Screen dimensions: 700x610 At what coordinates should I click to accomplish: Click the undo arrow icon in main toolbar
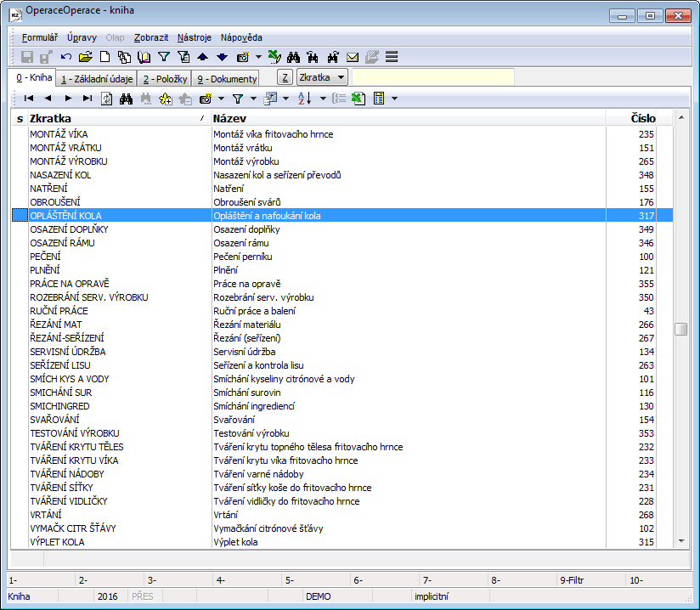click(66, 57)
